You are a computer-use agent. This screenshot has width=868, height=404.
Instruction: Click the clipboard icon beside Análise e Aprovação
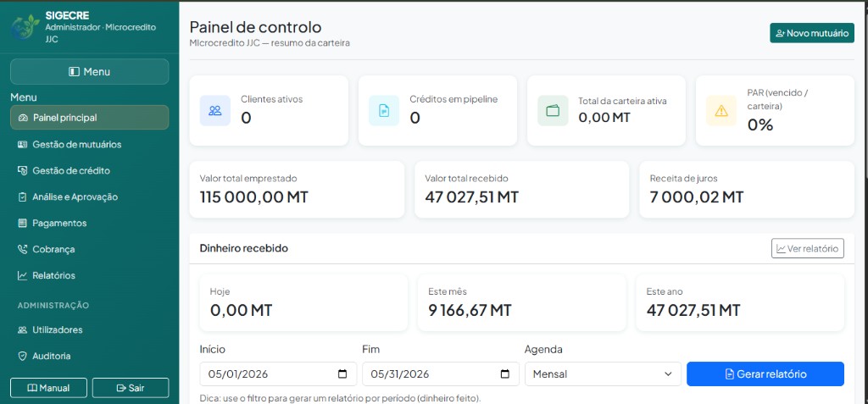point(23,197)
